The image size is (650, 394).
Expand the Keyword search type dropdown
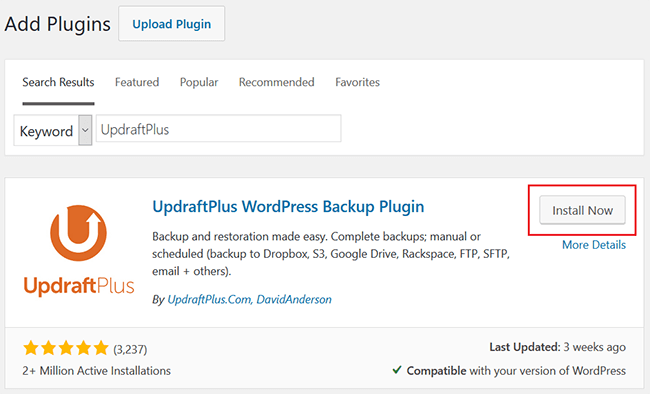pos(53,130)
